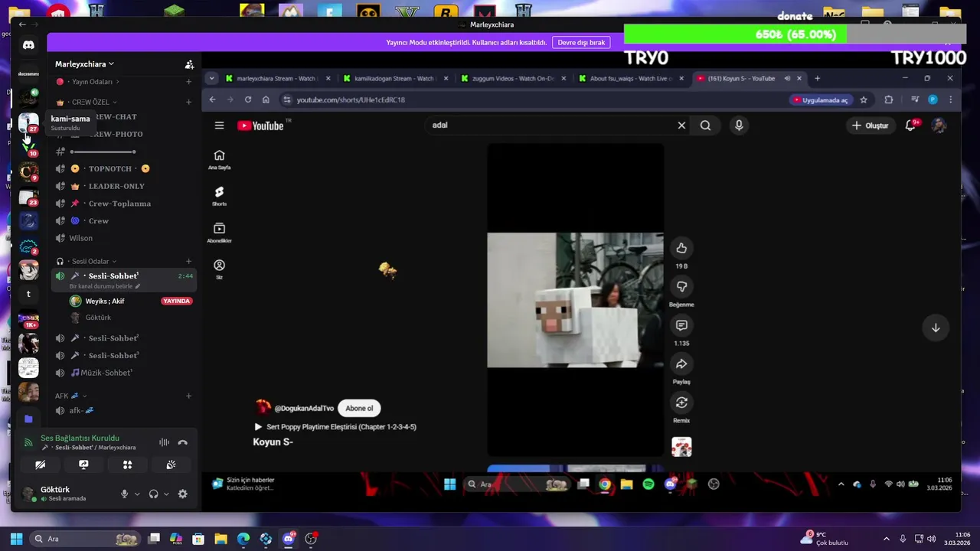
Task: Disconnect from the voice call
Action: point(182,442)
